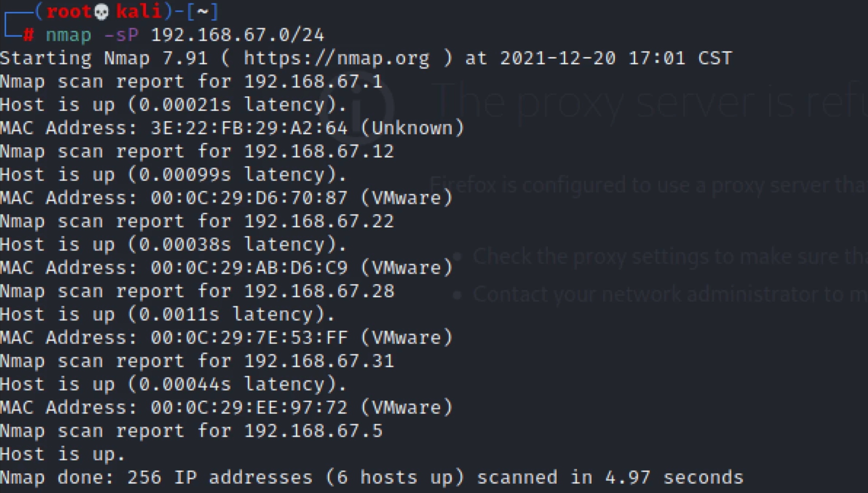Screen dimensions: 868x493
Task: Select the 192.168.67.0/24 target argument
Action: point(238,35)
